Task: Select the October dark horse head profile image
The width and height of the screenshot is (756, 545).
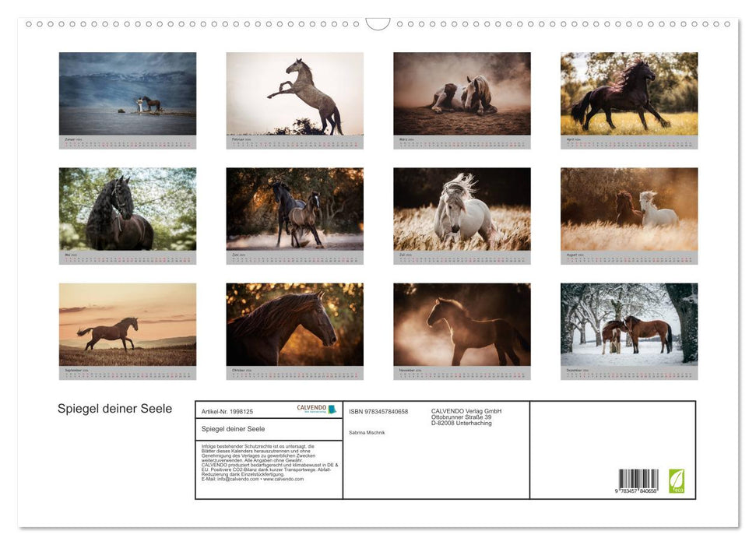Action: pyautogui.click(x=294, y=325)
